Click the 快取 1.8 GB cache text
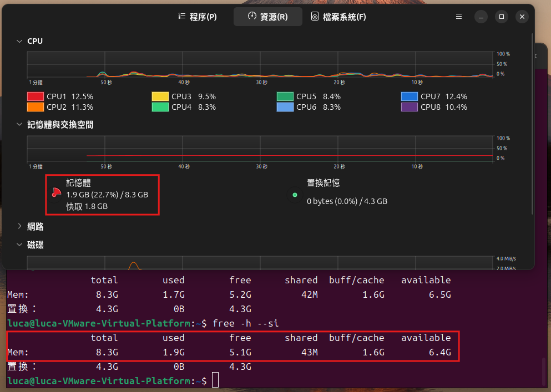551x392 pixels. (87, 206)
